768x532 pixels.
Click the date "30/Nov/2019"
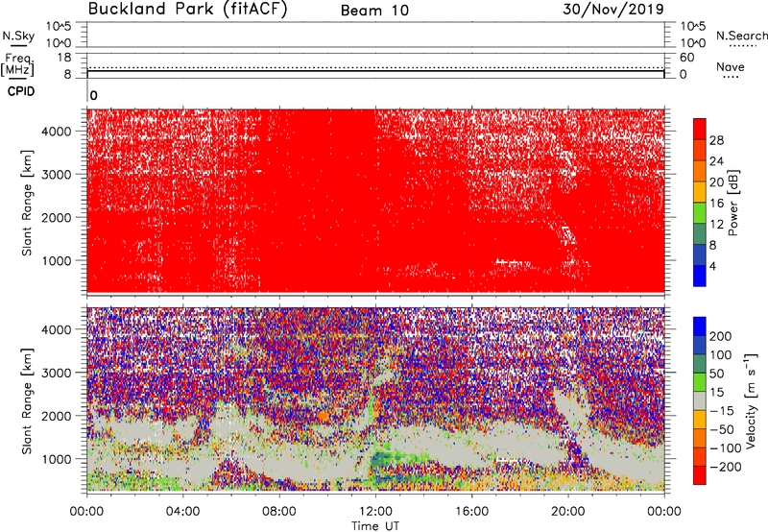pyautogui.click(x=613, y=10)
